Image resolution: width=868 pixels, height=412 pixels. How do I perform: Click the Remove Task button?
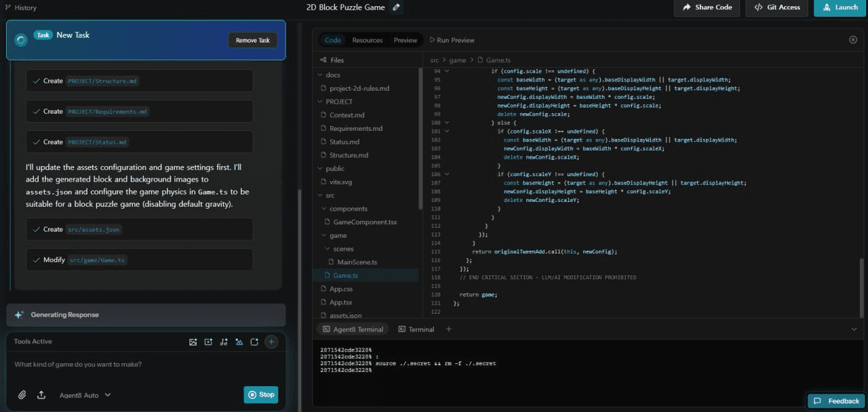(252, 40)
